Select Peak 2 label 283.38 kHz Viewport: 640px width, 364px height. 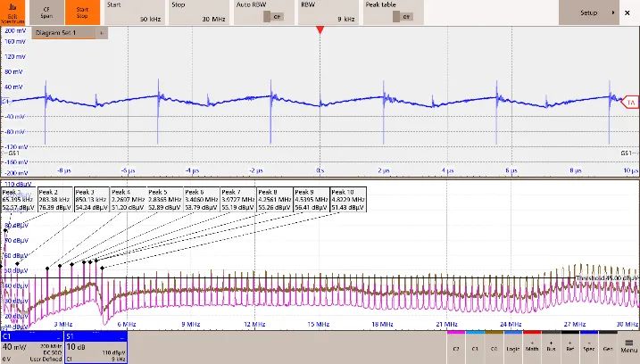click(x=55, y=200)
